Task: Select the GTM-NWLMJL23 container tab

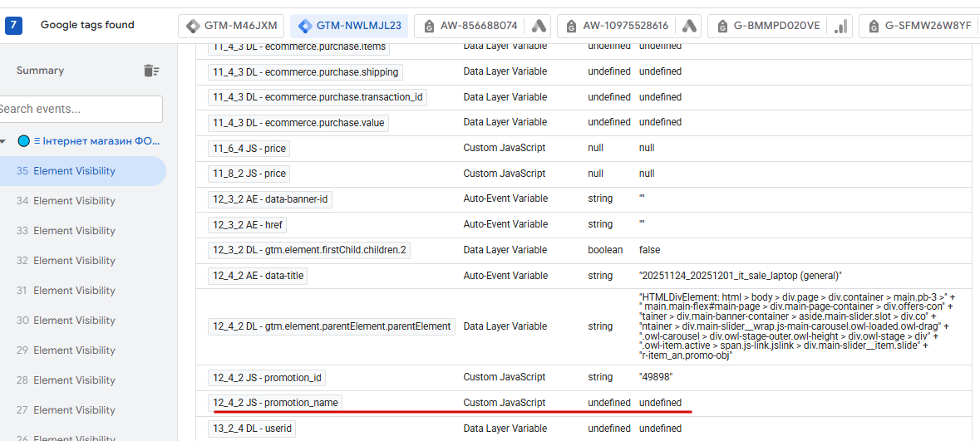Action: [x=350, y=26]
